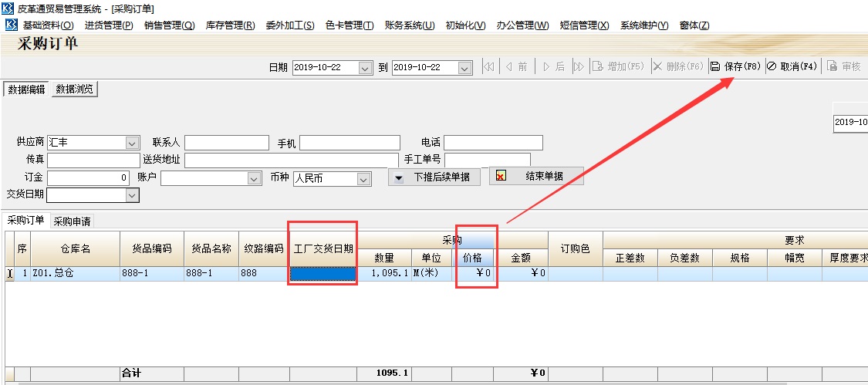Open 窗体(Z) menu
Image resolution: width=868 pixels, height=385 pixels.
click(x=694, y=25)
